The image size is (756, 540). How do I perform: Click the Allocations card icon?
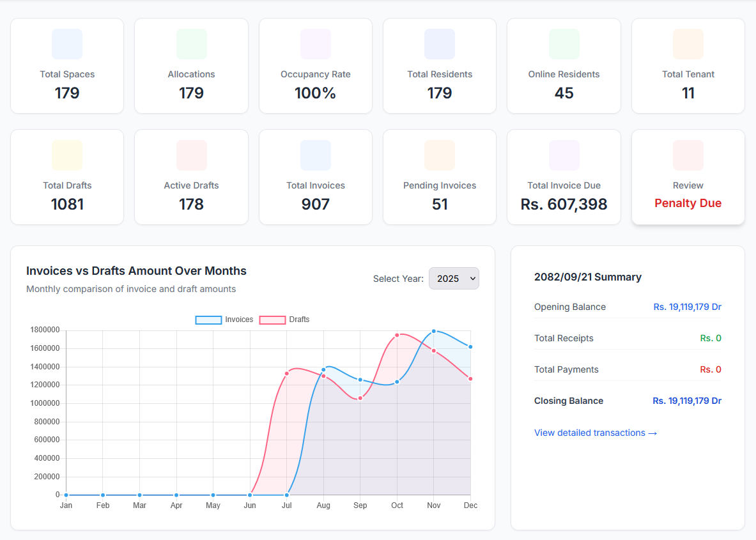pyautogui.click(x=191, y=43)
